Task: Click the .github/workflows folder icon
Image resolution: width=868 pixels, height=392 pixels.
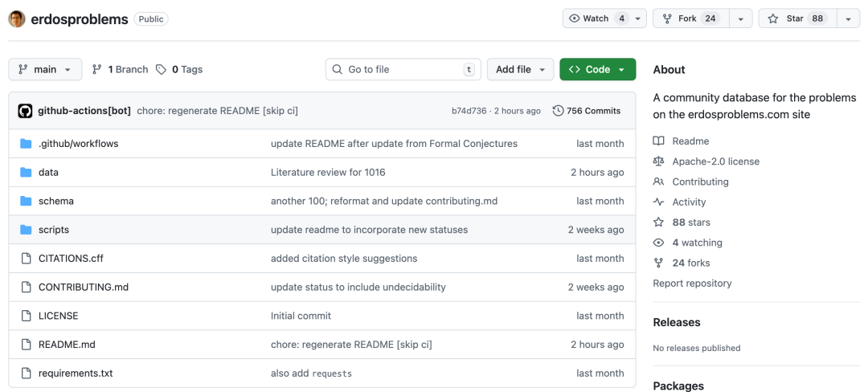Action: tap(25, 144)
